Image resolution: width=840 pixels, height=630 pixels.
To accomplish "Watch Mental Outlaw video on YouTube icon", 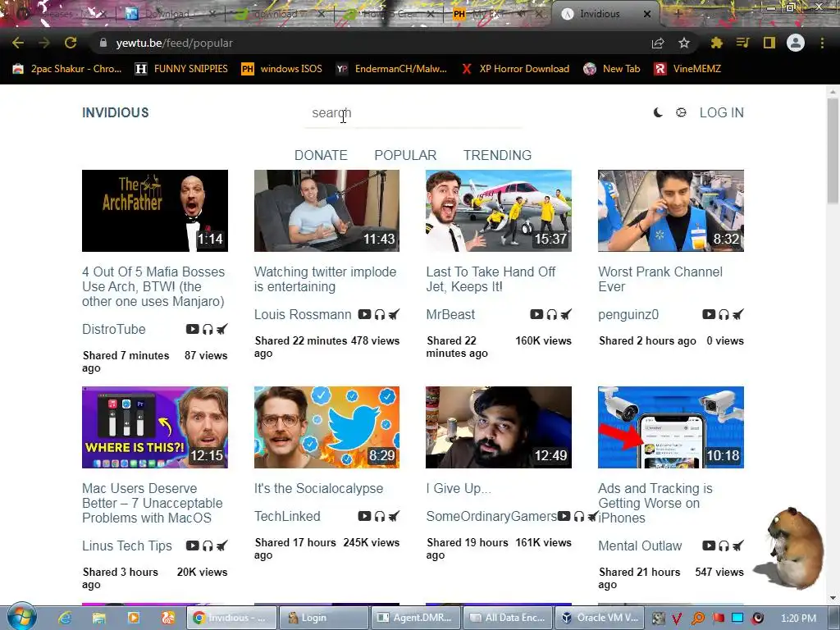I will coord(709,546).
